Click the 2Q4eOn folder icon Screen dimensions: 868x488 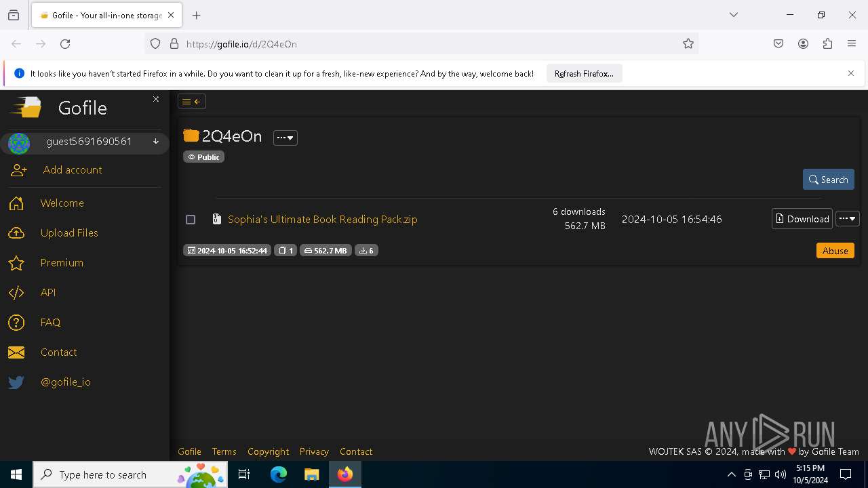(x=191, y=136)
